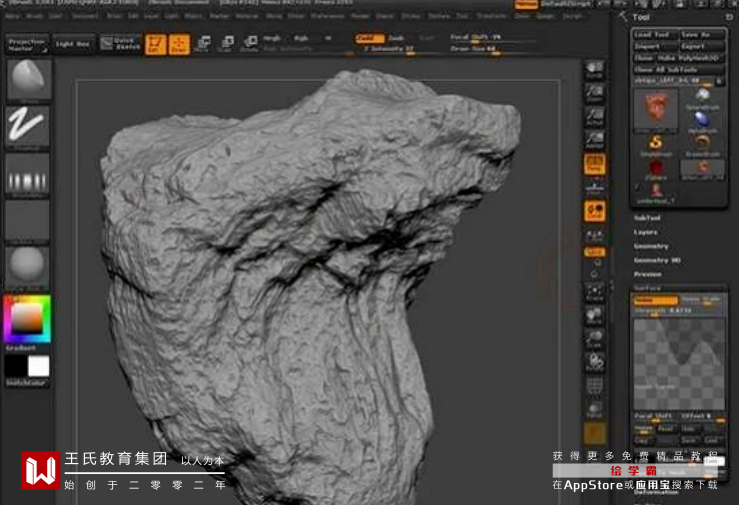The height and width of the screenshot is (505, 739).
Task: Open the Transform menu
Action: coord(492,16)
